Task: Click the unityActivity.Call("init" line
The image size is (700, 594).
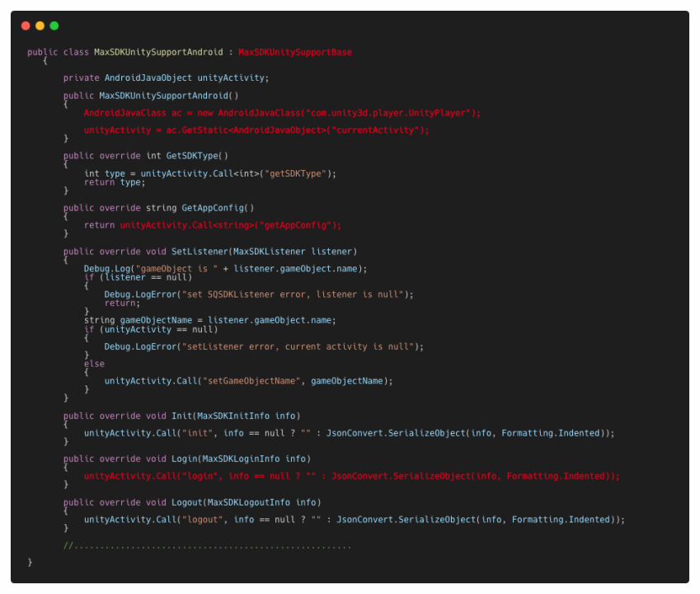Action: [349, 433]
